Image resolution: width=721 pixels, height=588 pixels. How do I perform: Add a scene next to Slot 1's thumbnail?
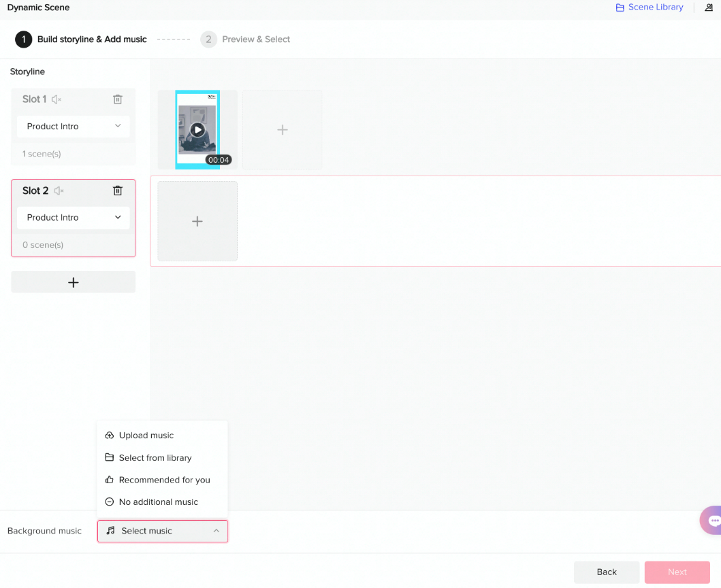pyautogui.click(x=281, y=129)
